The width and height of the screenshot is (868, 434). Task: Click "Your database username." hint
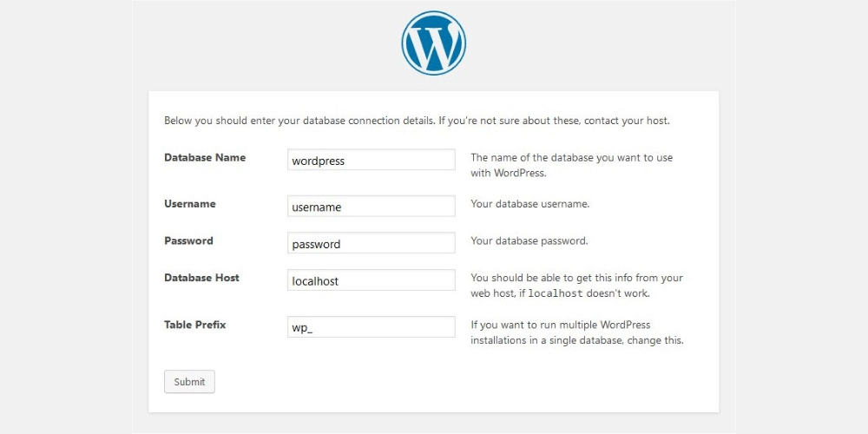[529, 204]
